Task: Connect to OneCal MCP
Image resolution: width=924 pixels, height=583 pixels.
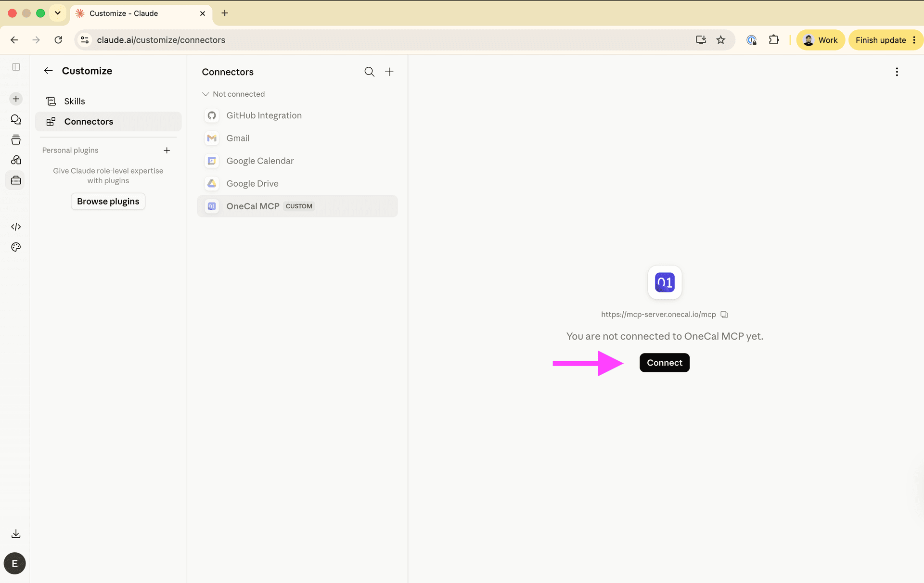Action: (664, 363)
